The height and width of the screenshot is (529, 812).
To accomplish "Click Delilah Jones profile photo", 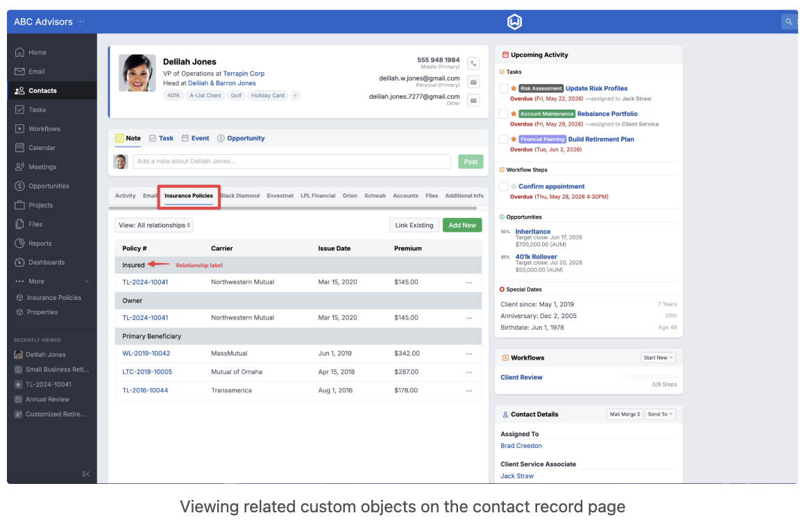I will 137,73.
